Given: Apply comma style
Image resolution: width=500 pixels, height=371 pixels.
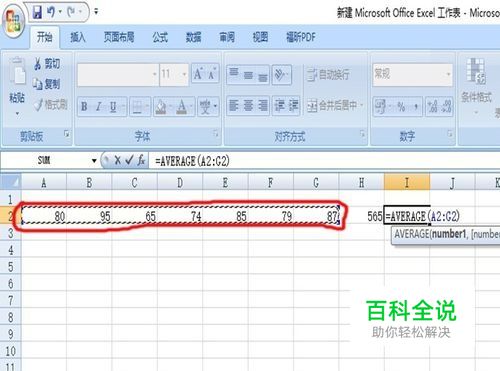Looking at the screenshot, I should [416, 106].
